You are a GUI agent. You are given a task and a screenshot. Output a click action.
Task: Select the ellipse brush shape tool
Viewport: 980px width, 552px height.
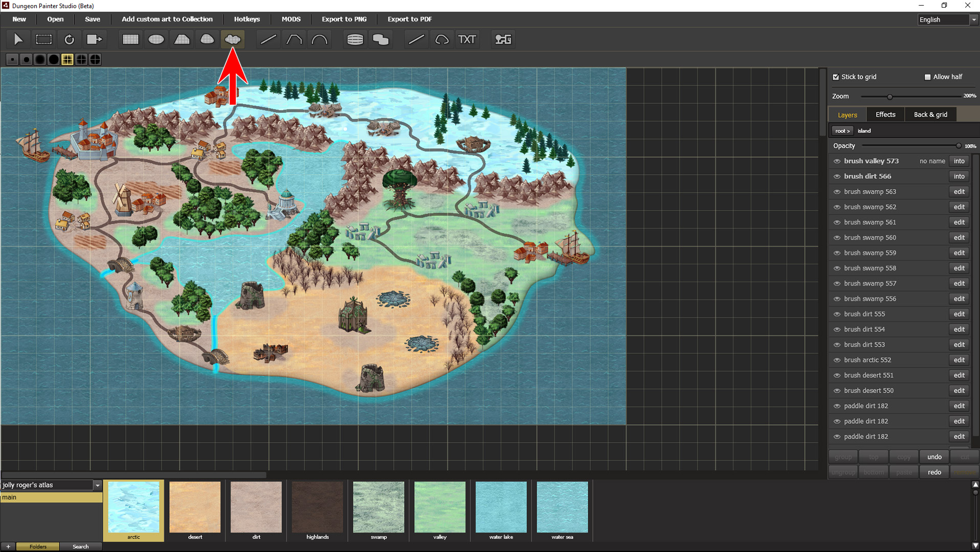(x=156, y=39)
